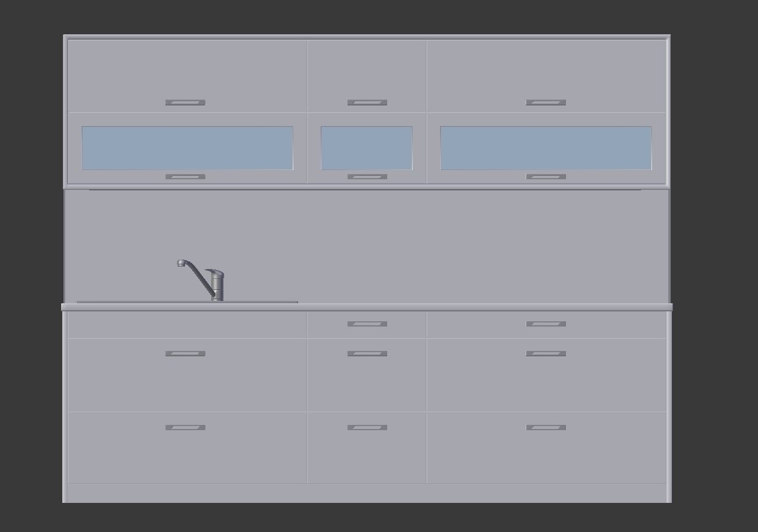Image resolution: width=758 pixels, height=532 pixels.
Task: Click handle of top-center upper cabinet
Action: pos(367,102)
